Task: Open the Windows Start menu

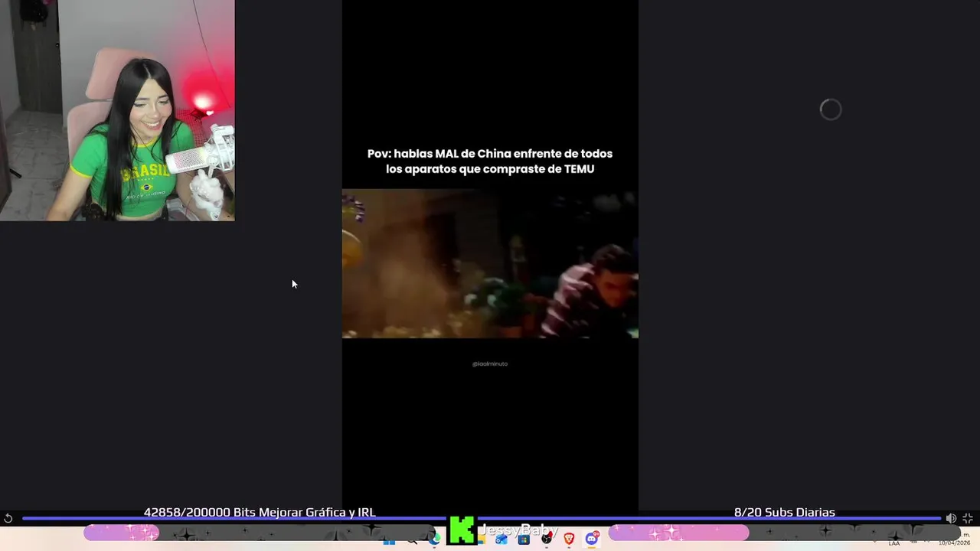Action: (389, 541)
